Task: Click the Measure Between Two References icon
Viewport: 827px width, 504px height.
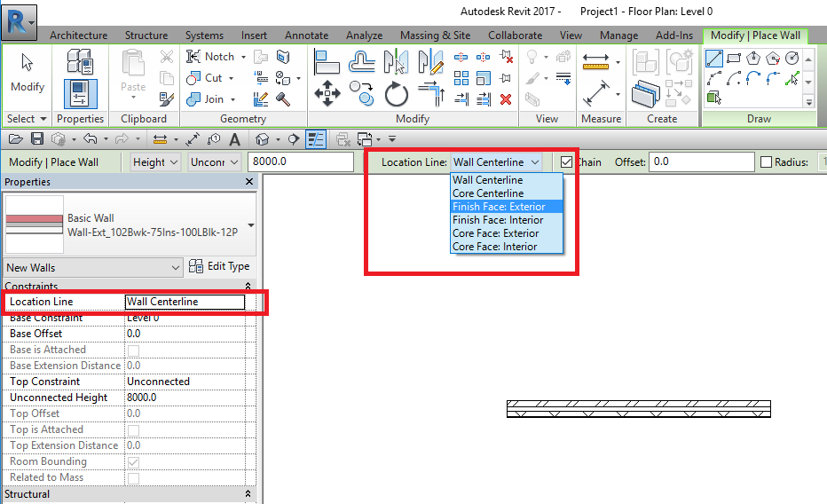Action: point(596,61)
